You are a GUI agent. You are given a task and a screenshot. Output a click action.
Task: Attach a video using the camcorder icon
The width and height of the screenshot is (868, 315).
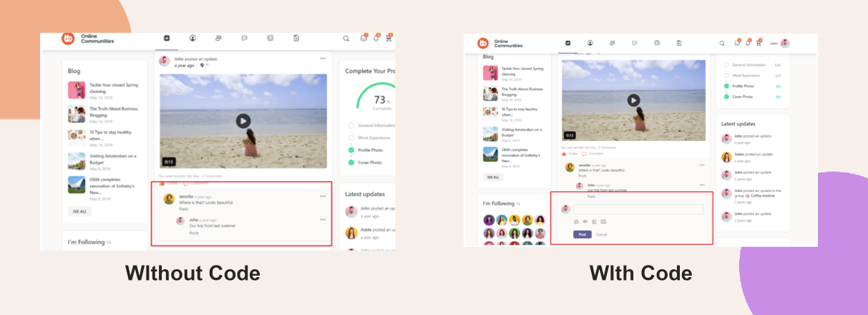point(585,221)
